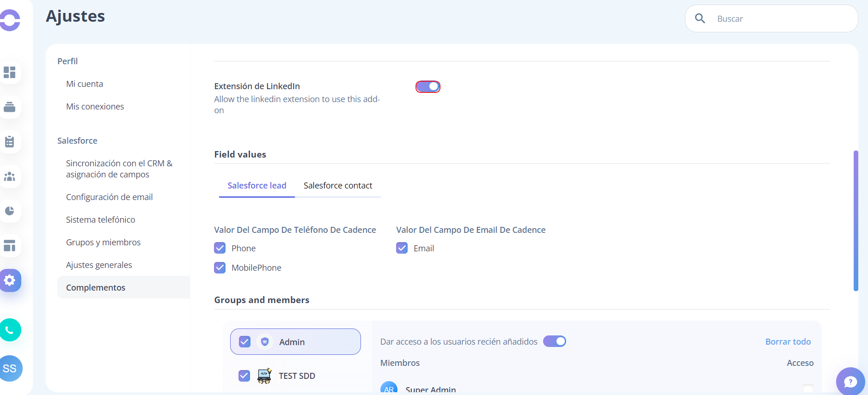Uncheck the TEST SDD group checkbox
Viewport: 868px width, 395px height.
(244, 376)
